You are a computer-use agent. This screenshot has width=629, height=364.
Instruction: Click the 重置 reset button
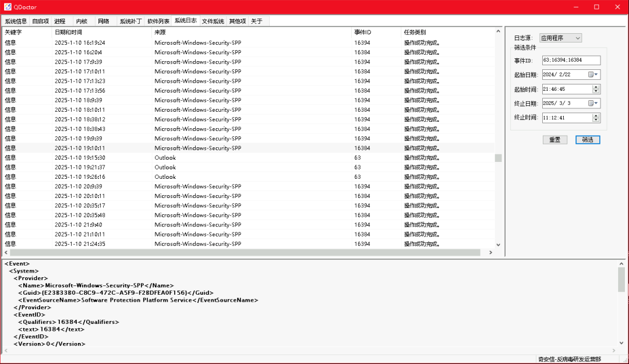555,140
